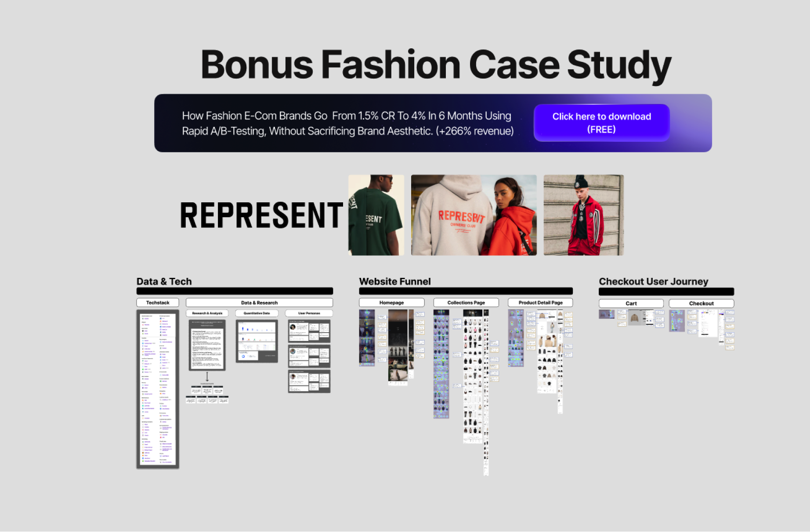Click the Research & Analysis label
Image resolution: width=810 pixels, height=532 pixels.
[x=207, y=313]
